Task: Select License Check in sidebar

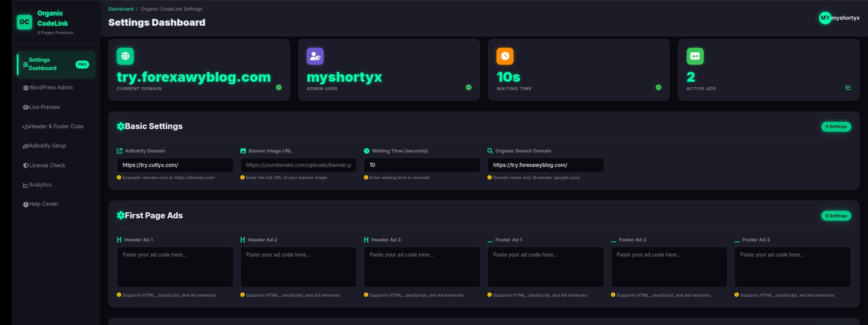Action: coord(47,165)
